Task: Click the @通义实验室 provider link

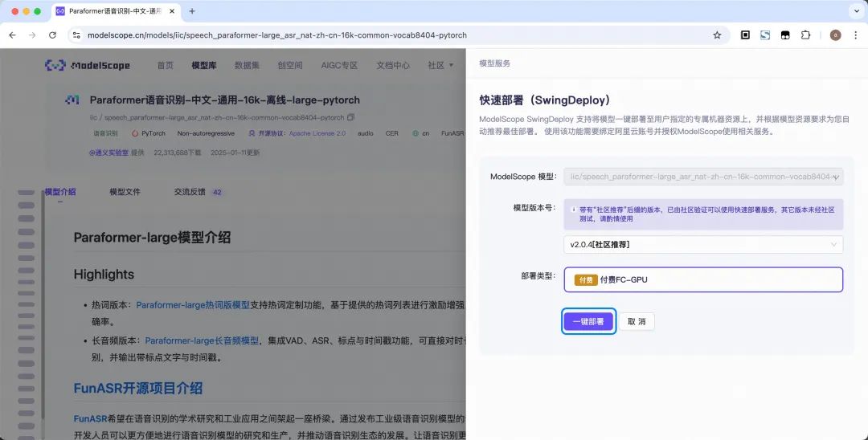Action: tap(108, 153)
